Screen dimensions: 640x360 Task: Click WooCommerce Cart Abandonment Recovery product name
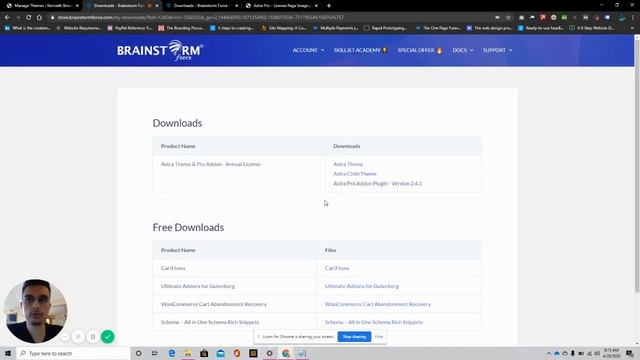coord(213,304)
